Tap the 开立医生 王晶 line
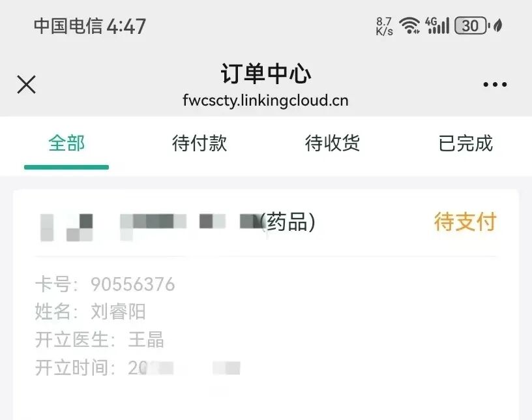This screenshot has width=532, height=420. point(99,340)
